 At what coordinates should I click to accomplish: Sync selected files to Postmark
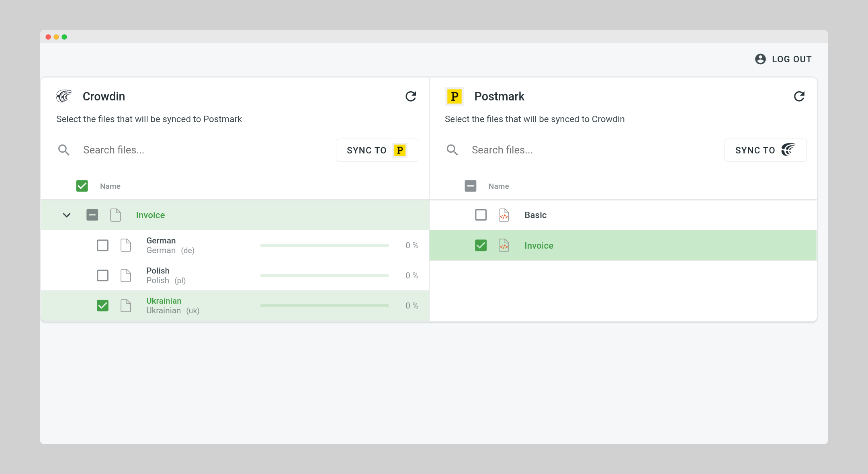[377, 150]
